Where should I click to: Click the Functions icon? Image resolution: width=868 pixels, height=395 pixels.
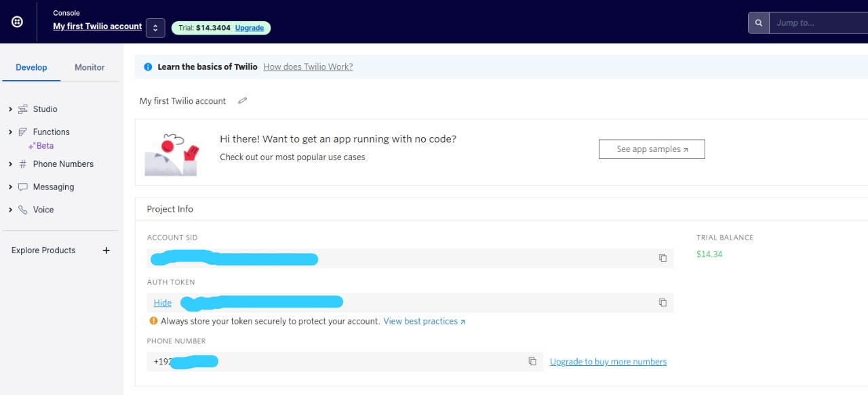coord(23,132)
